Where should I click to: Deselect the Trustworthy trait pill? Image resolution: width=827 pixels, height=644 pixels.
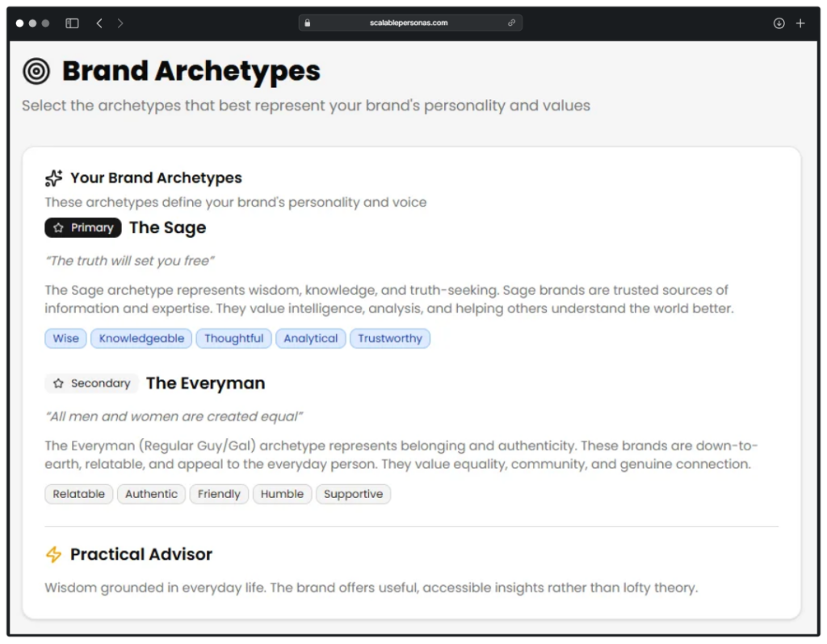(x=390, y=338)
